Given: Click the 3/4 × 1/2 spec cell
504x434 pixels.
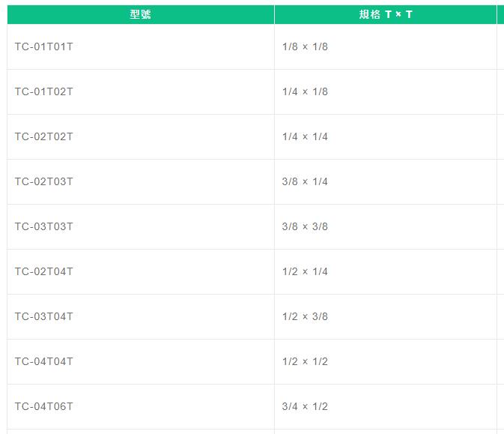Looking at the screenshot, I should [386, 407].
